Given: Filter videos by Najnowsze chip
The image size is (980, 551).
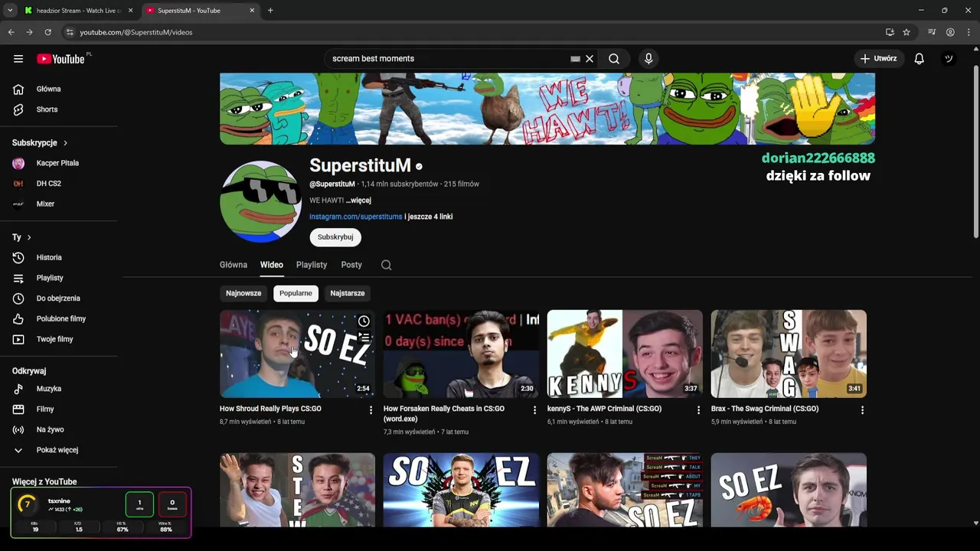Looking at the screenshot, I should click(243, 293).
